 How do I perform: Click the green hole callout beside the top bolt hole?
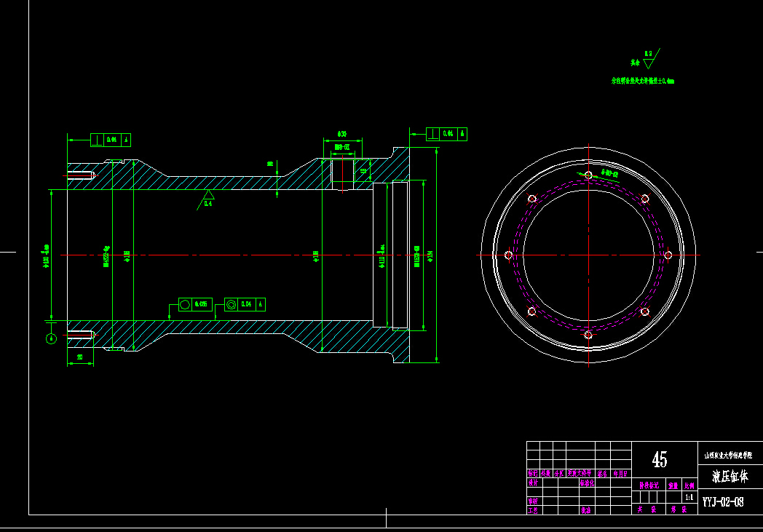[609, 173]
